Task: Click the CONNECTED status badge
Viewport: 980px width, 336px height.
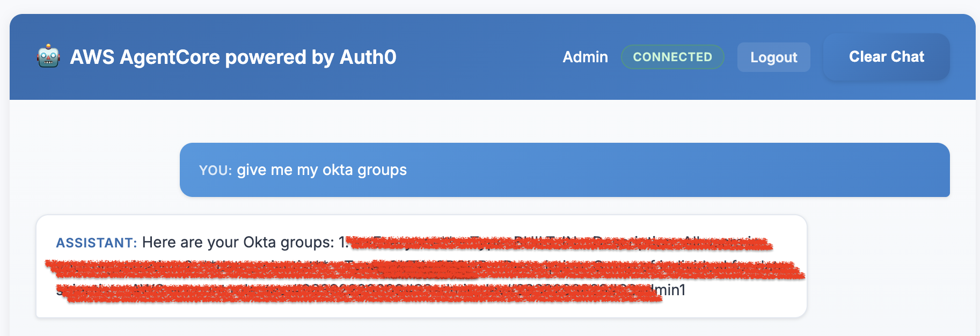Action: click(672, 57)
